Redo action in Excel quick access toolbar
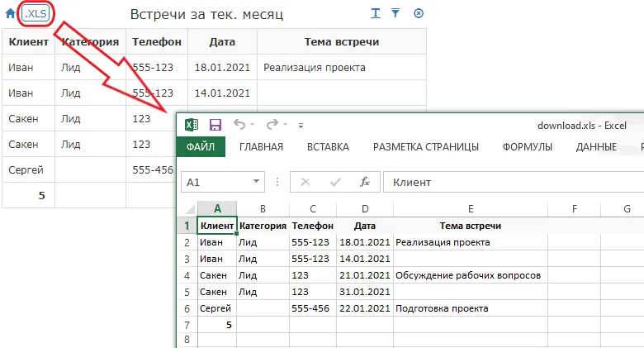 (272, 124)
